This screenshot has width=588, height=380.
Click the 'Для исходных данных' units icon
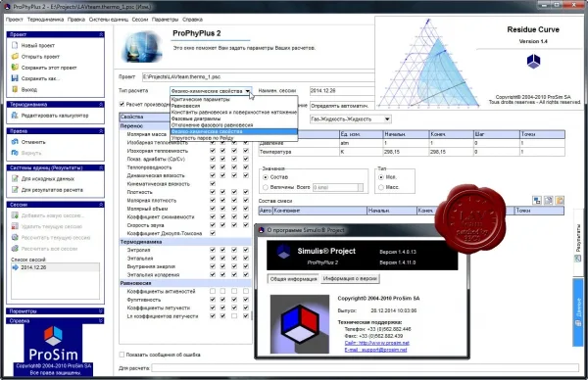[15, 179]
